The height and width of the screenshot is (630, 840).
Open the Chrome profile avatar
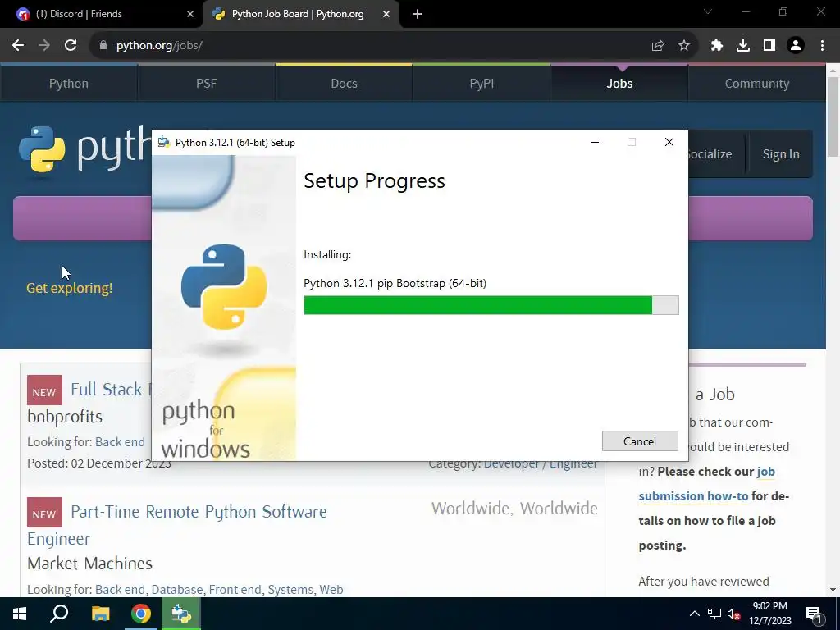tap(796, 46)
